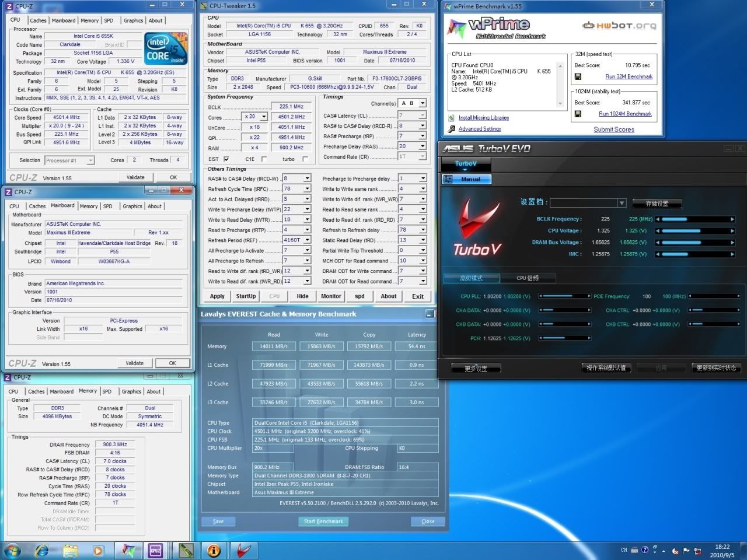
Task: Click the wPrime taskbar icon
Action: pyautogui.click(x=128, y=550)
